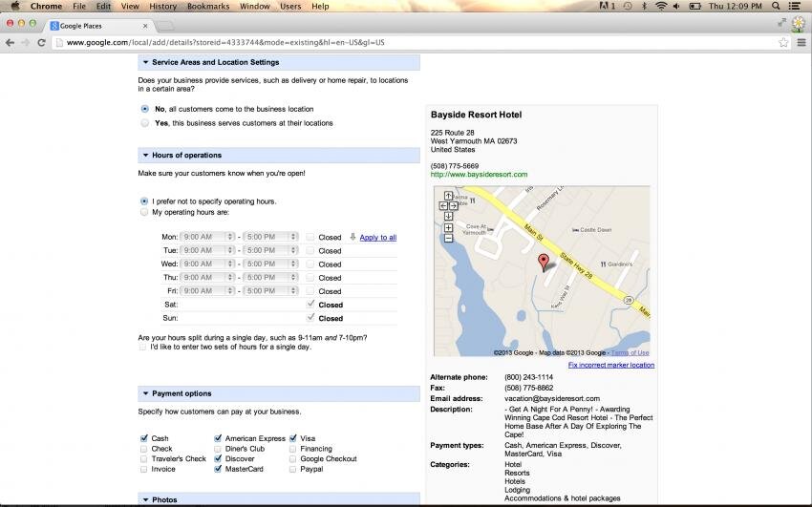Viewport: 812px width, 507px height.
Task: Open the Wi-Fi status menu
Action: pos(661,6)
